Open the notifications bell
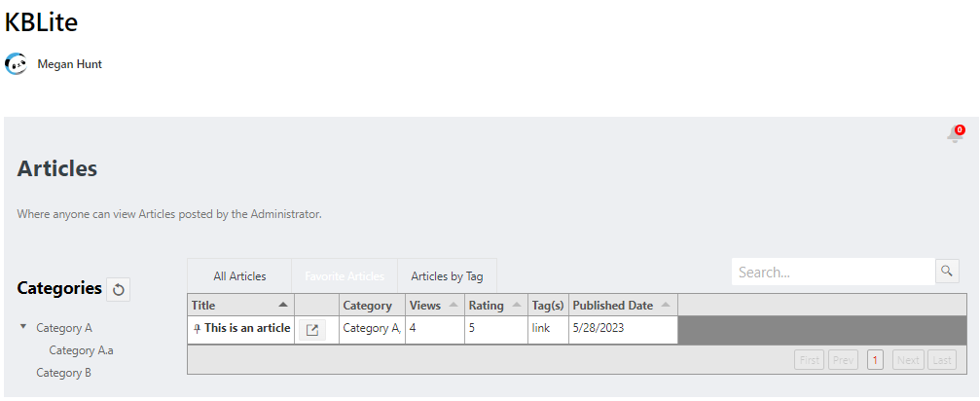The width and height of the screenshot is (980, 401). coord(955,135)
